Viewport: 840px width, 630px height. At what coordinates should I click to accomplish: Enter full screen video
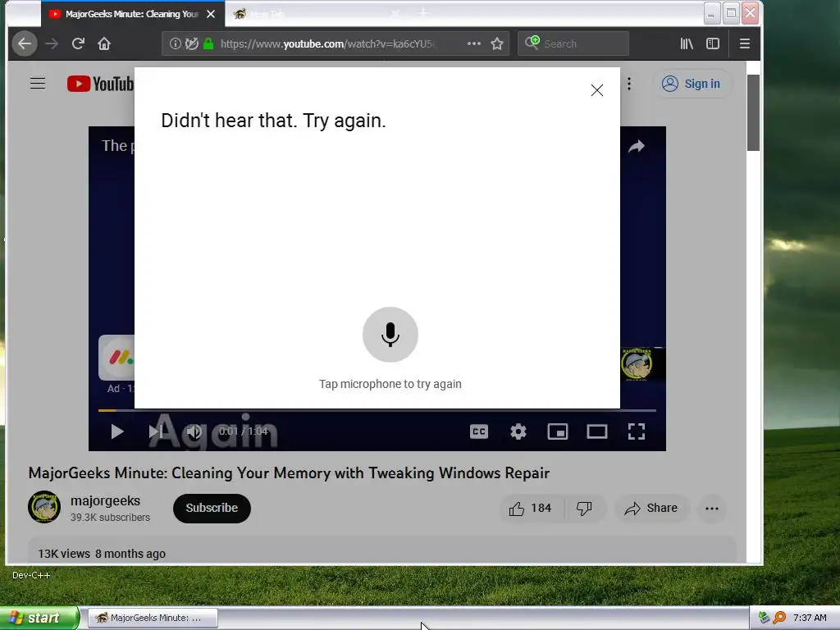click(637, 431)
